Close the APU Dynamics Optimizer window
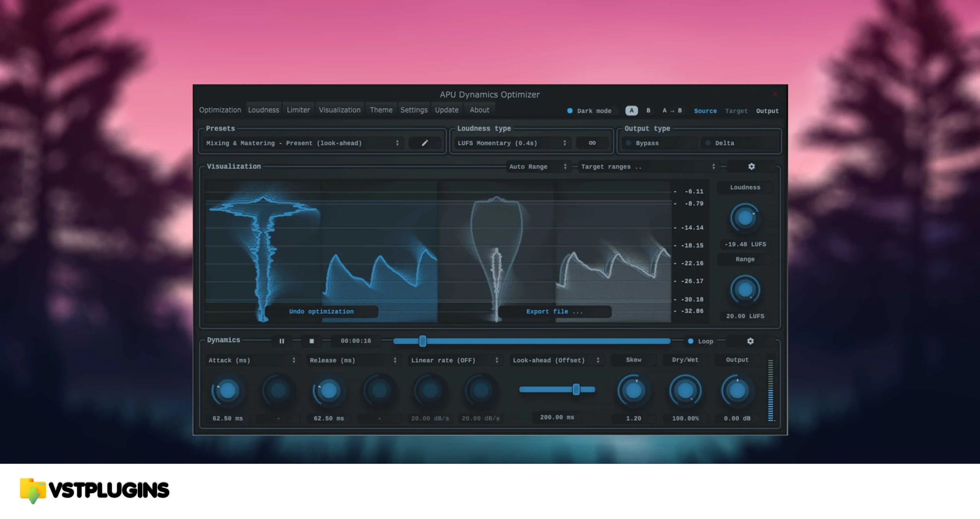 coord(775,94)
